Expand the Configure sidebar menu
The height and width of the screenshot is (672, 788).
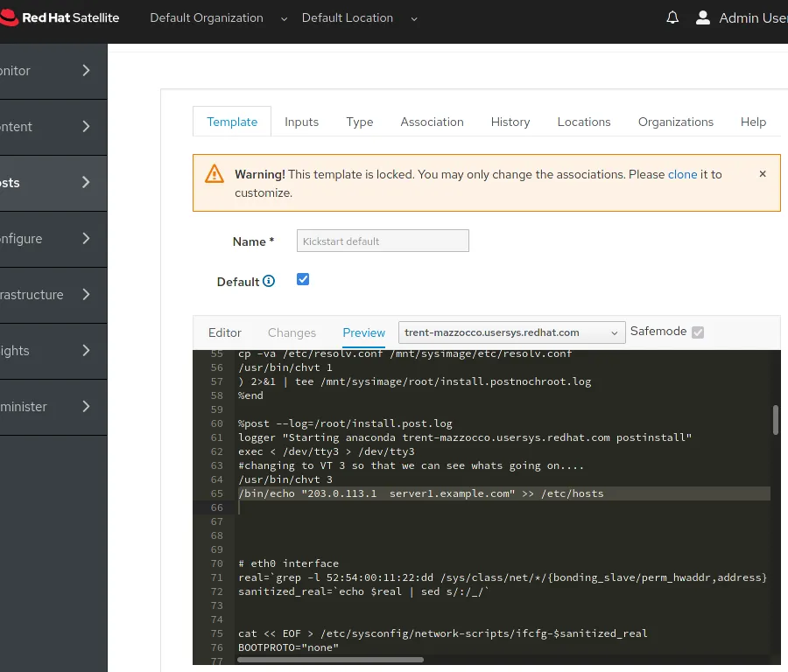[53, 239]
